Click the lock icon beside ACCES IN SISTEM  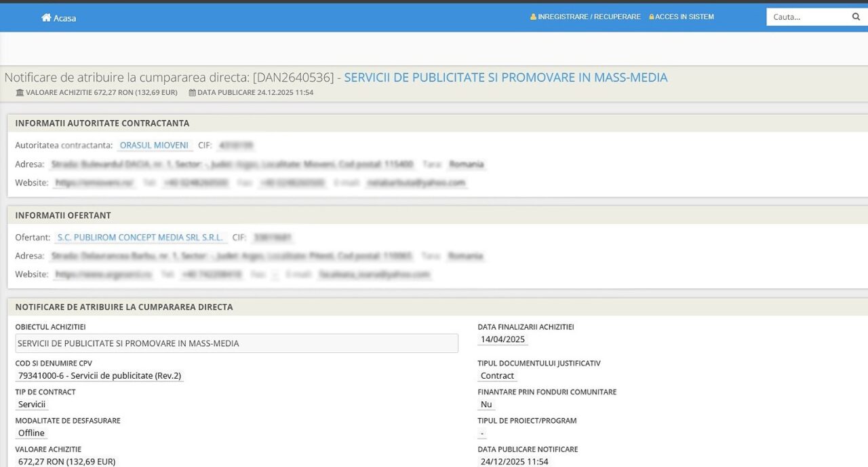pyautogui.click(x=651, y=17)
